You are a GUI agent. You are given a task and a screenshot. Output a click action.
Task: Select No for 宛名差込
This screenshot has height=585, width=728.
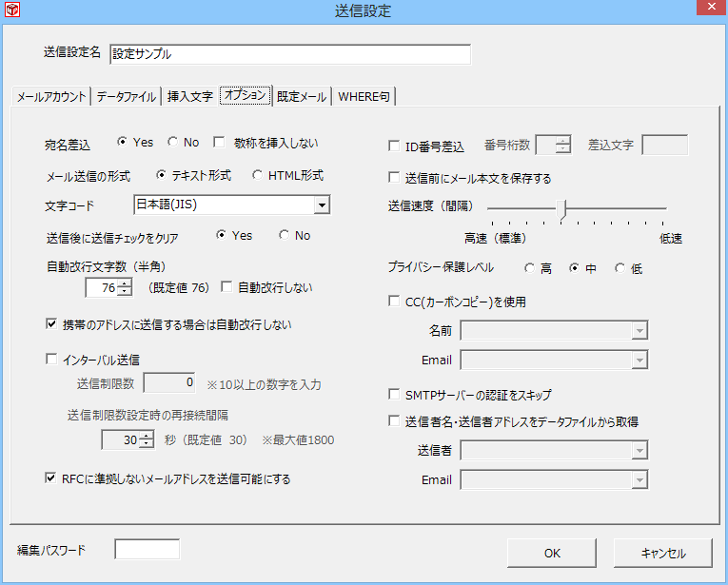tap(172, 143)
